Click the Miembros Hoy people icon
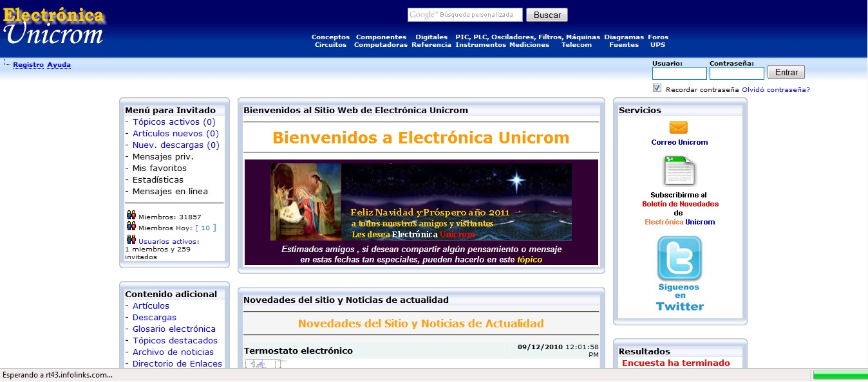This screenshot has width=868, height=382. coord(131,226)
